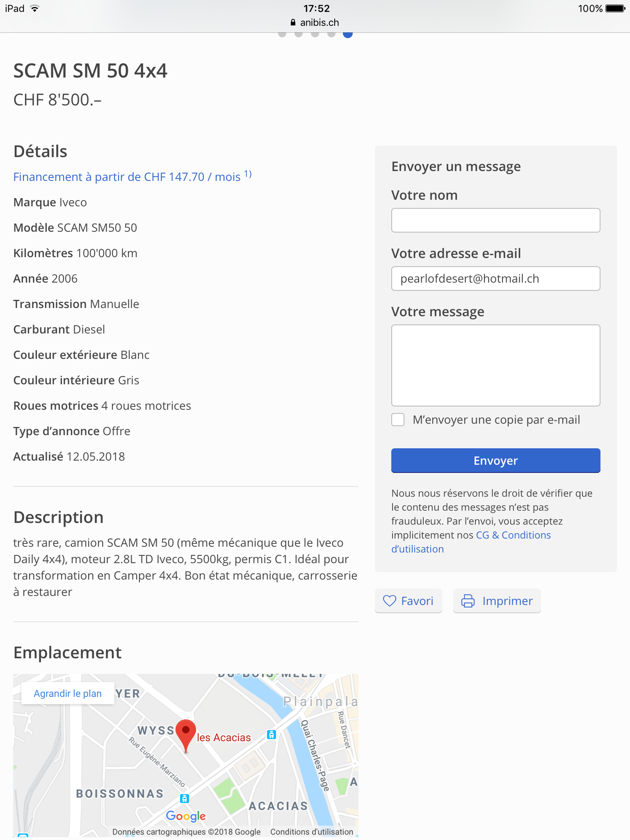Click Agrandir le plan on the map

68,693
